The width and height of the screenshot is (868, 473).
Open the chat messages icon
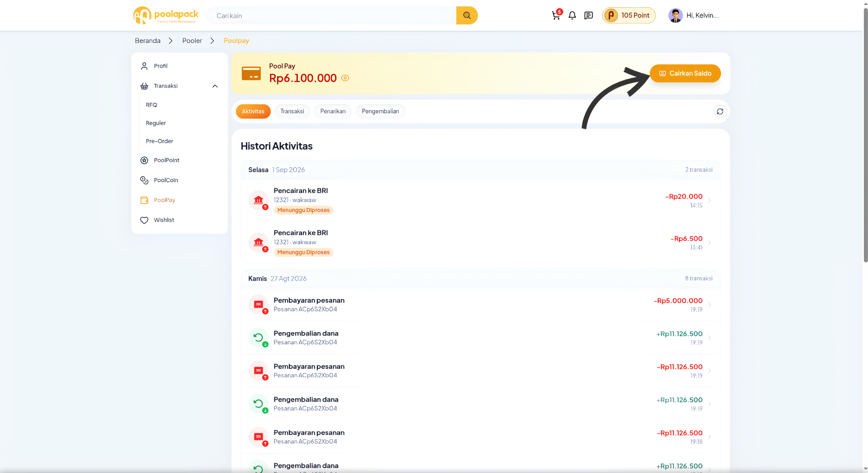tap(589, 15)
